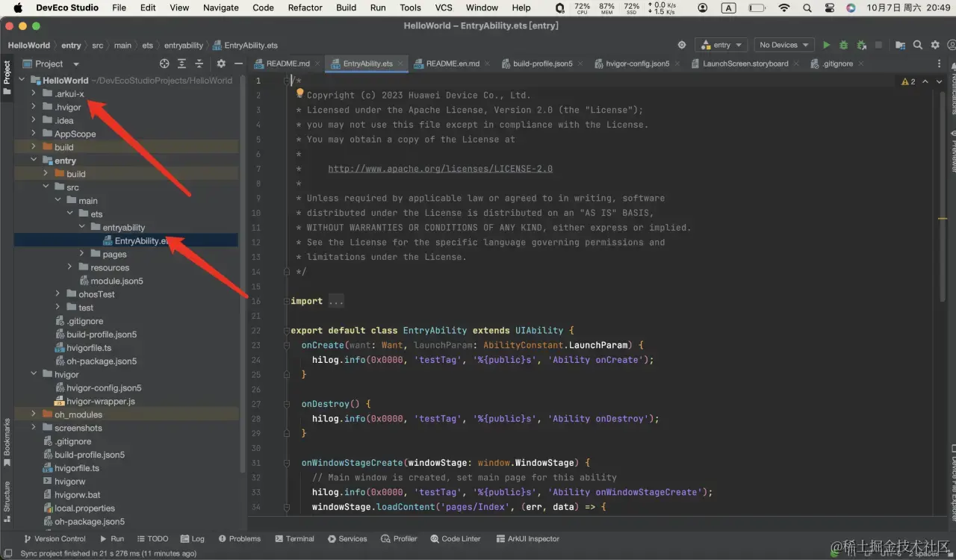The width and height of the screenshot is (956, 560).
Task: Open the Version Control tool window
Action: click(55, 538)
